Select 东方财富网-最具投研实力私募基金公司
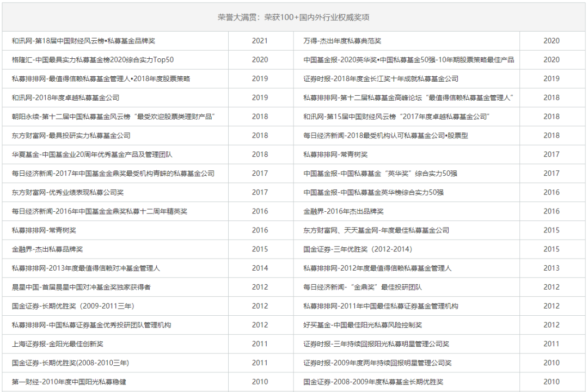 71,136
